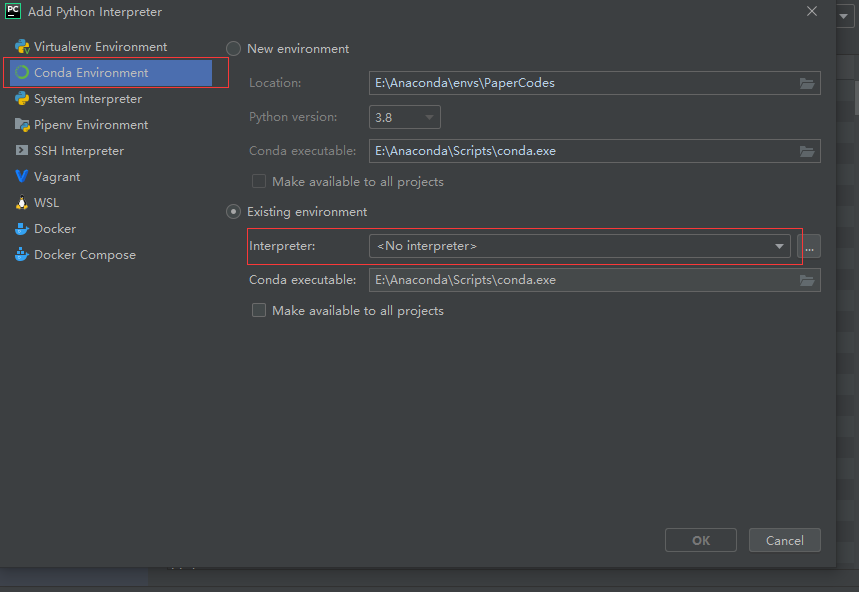This screenshot has width=859, height=592.
Task: Browse folder for New environment Conda executable
Action: pos(806,151)
